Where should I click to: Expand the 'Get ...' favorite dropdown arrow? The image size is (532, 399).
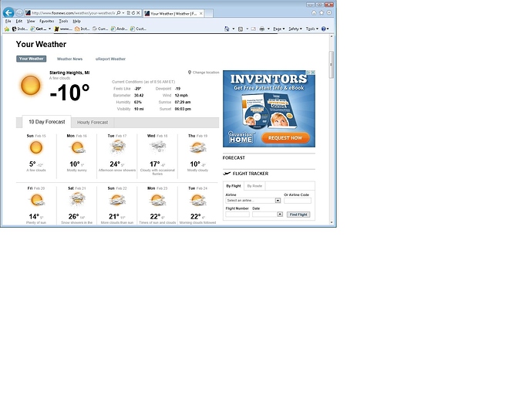pos(49,29)
